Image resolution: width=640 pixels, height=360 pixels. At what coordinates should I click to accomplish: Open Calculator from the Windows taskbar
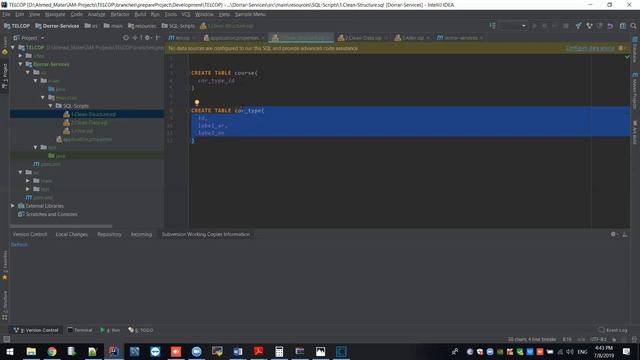click(279, 351)
